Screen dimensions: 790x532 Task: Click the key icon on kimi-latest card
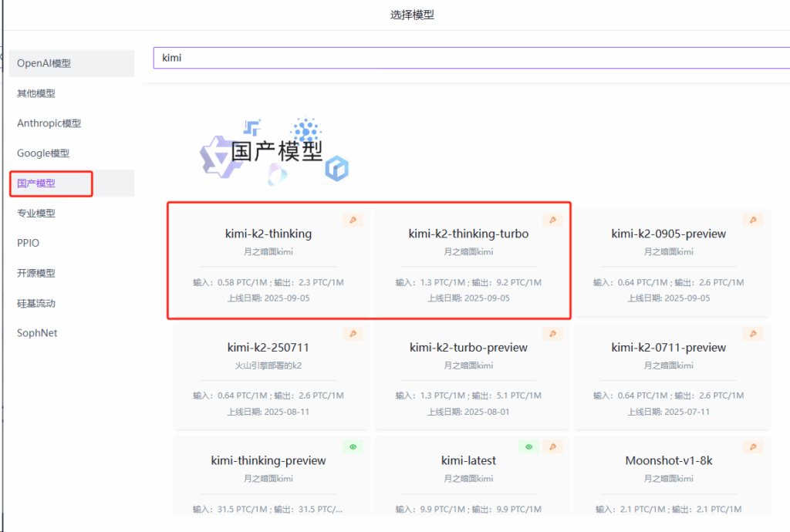click(552, 446)
